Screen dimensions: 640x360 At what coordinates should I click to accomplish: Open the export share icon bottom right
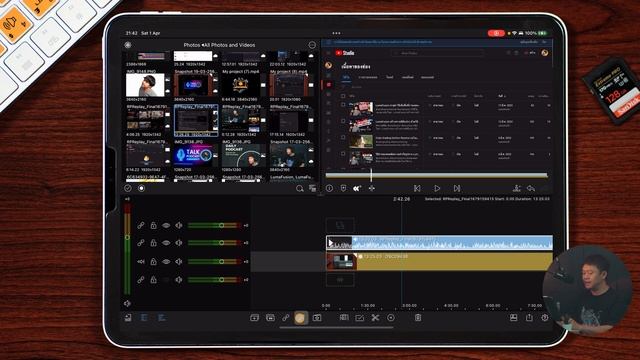coord(529,318)
